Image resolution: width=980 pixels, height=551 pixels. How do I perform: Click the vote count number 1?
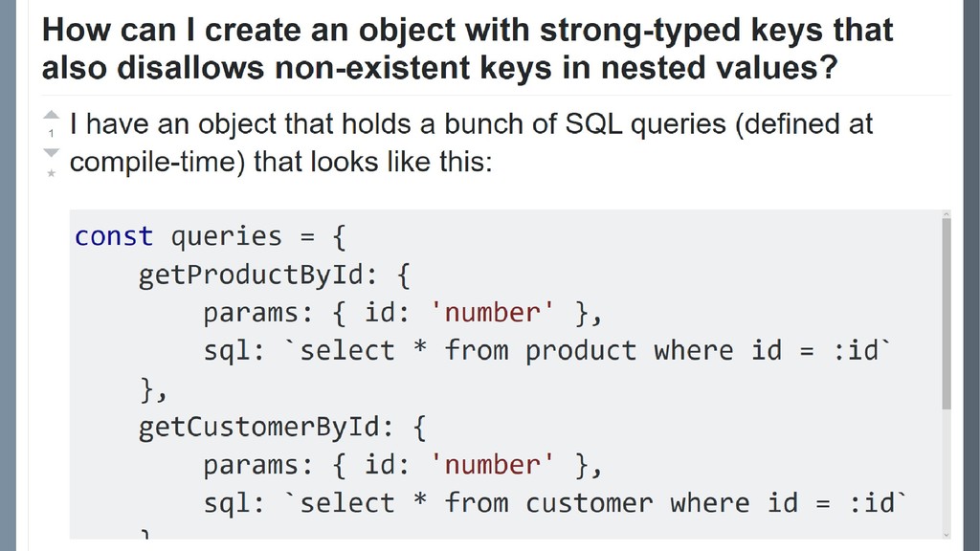click(x=52, y=134)
